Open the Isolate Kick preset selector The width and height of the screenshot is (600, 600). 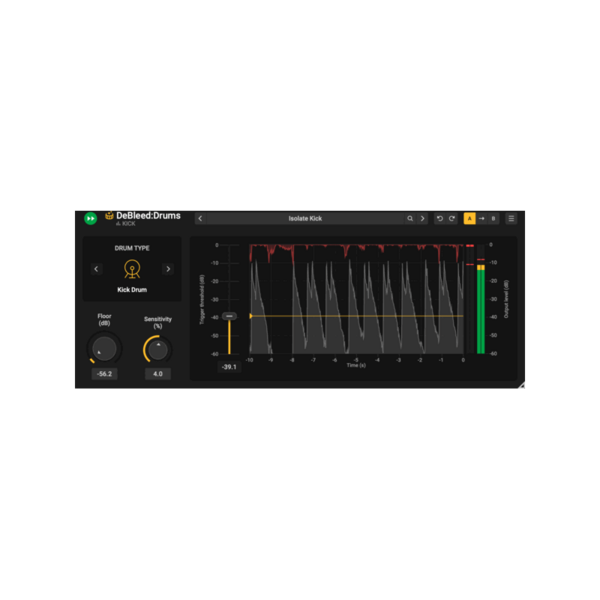[305, 218]
